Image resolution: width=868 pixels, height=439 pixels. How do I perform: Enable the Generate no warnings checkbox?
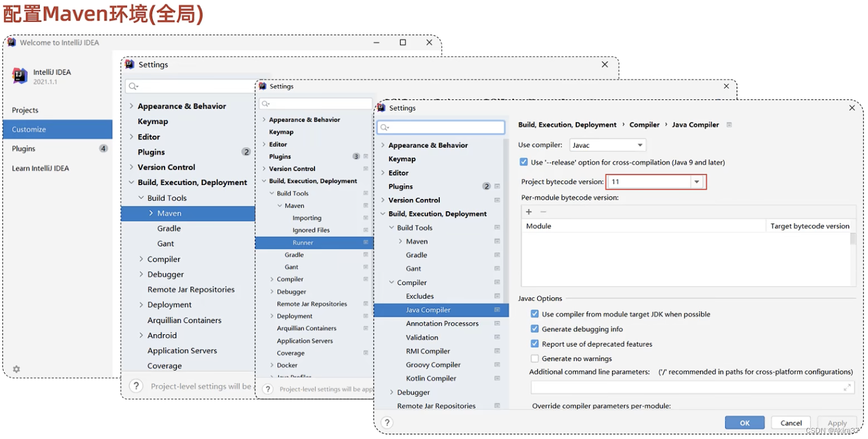(x=535, y=359)
